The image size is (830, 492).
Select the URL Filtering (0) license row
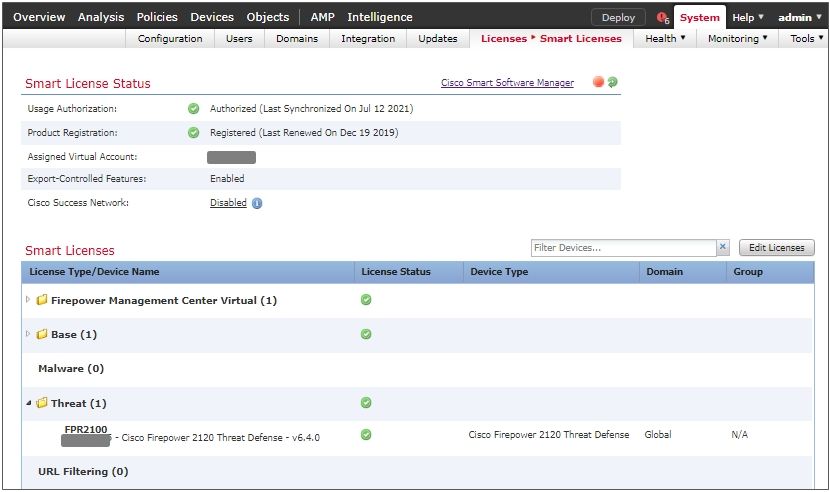click(x=417, y=471)
